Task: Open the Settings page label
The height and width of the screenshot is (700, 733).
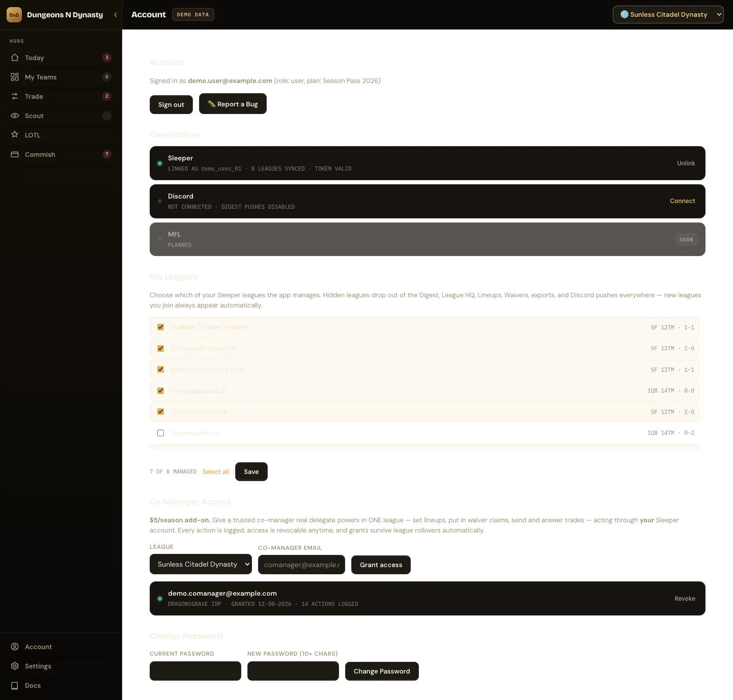Action: [x=38, y=666]
